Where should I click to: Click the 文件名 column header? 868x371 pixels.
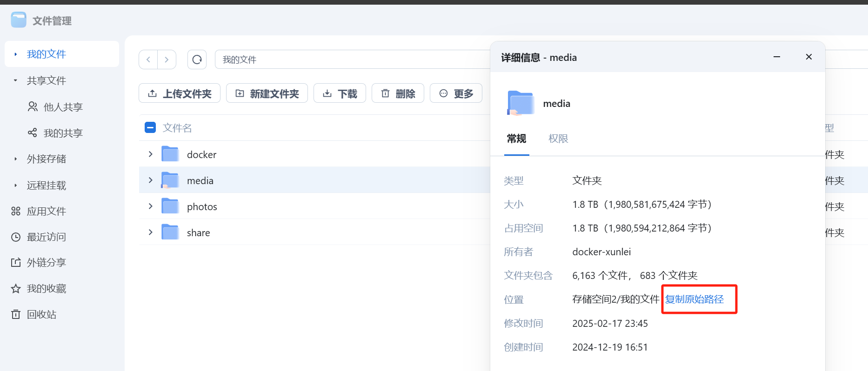pyautogui.click(x=177, y=128)
